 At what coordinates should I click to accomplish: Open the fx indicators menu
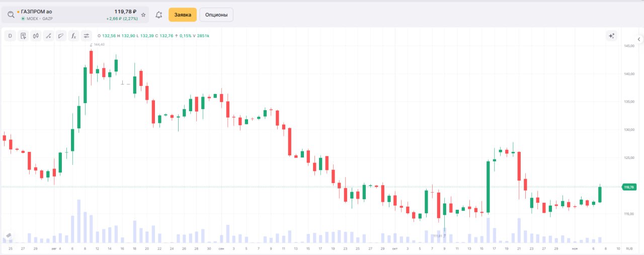73,36
